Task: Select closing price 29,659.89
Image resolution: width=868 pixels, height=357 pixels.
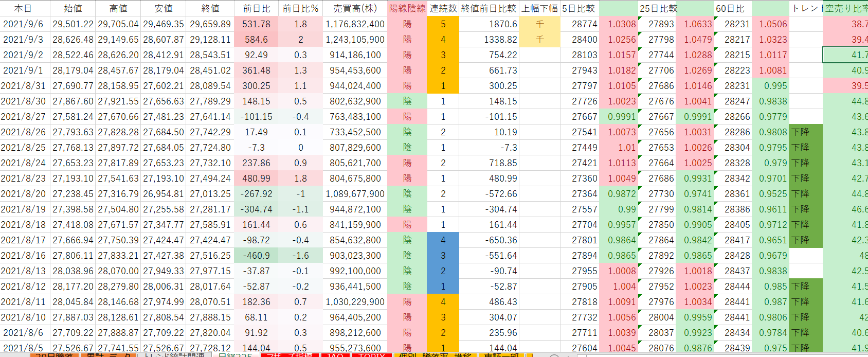Action: coord(210,24)
